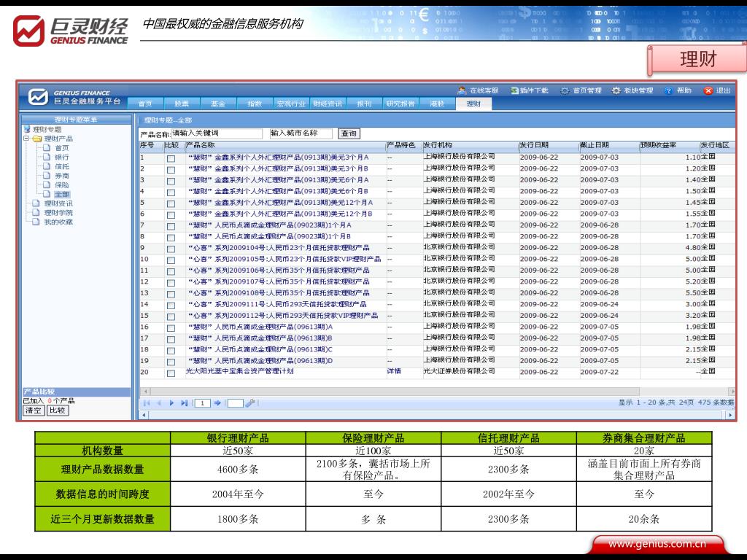Click page icon beside 券商 tree item

tap(47, 175)
